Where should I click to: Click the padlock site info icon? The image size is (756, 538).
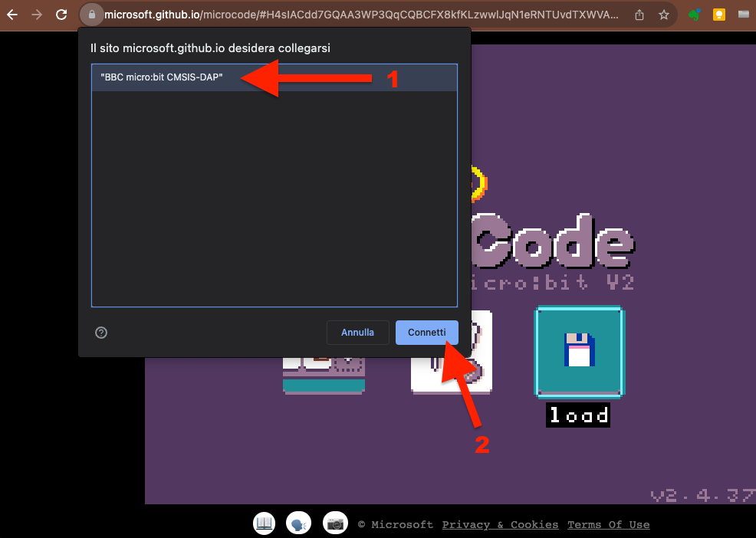pyautogui.click(x=91, y=15)
